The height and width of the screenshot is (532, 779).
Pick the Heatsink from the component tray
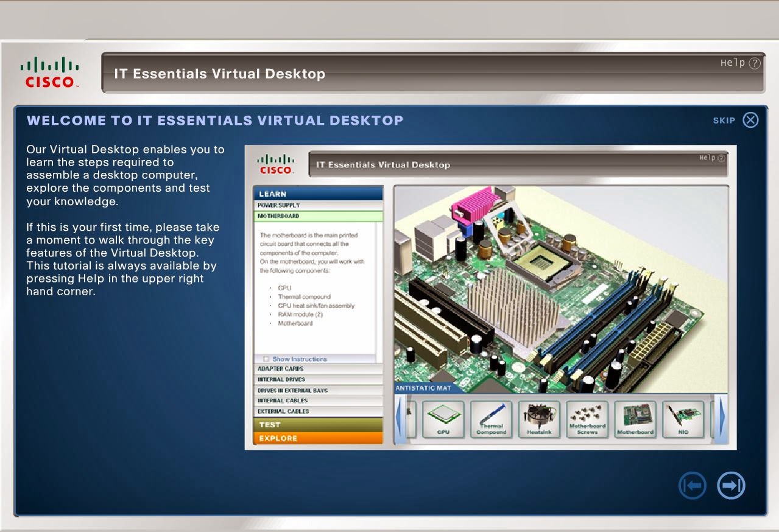(538, 420)
